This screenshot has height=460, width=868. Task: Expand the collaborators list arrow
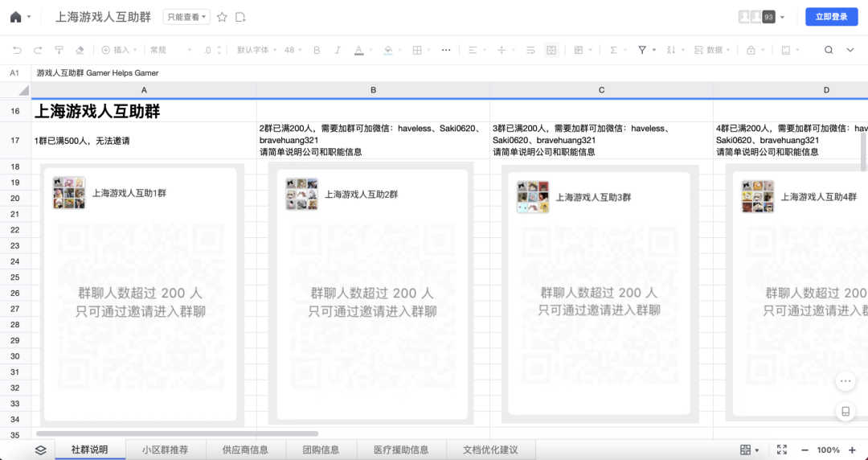782,17
